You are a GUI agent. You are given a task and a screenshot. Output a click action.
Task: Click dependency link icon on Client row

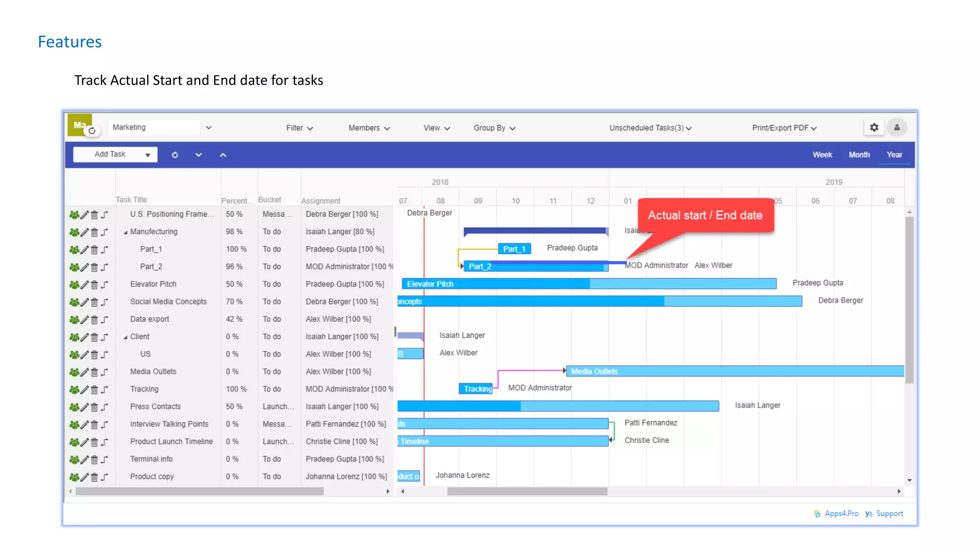click(x=104, y=337)
